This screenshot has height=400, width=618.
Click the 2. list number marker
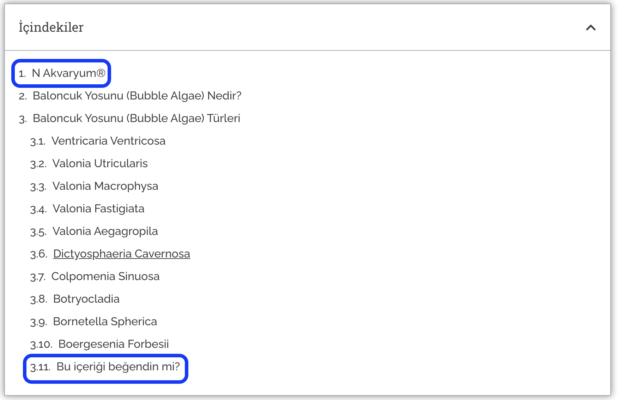22,96
